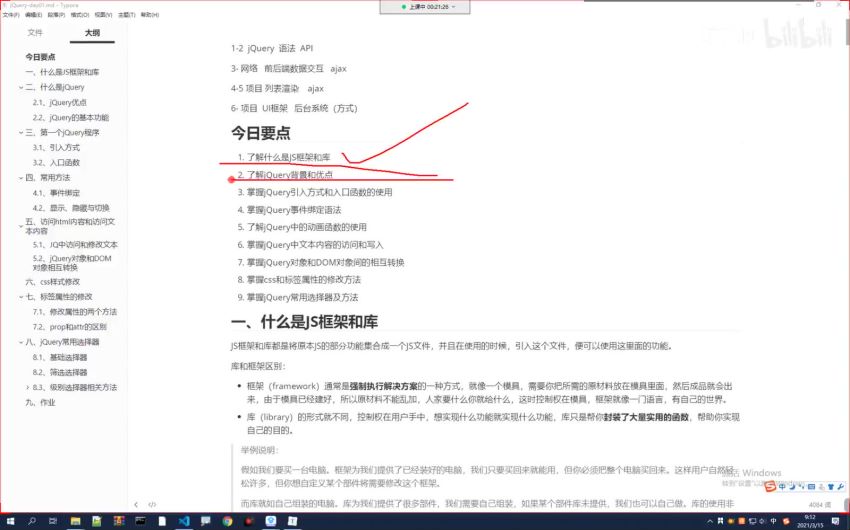Screen dimensions: 850x530
Task: Open Sogou toolbox wrench icon
Action: pyautogui.click(x=840, y=487)
